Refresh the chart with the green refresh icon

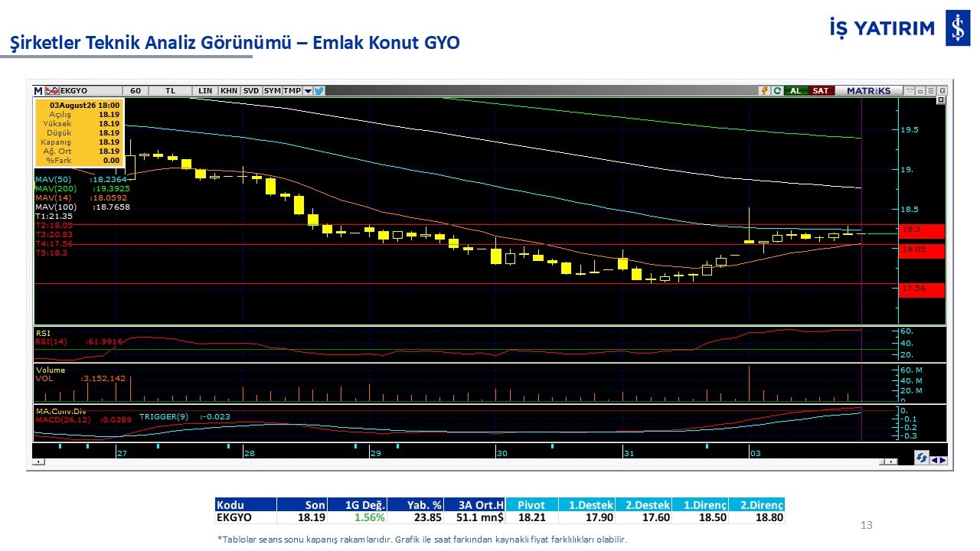coord(777,90)
